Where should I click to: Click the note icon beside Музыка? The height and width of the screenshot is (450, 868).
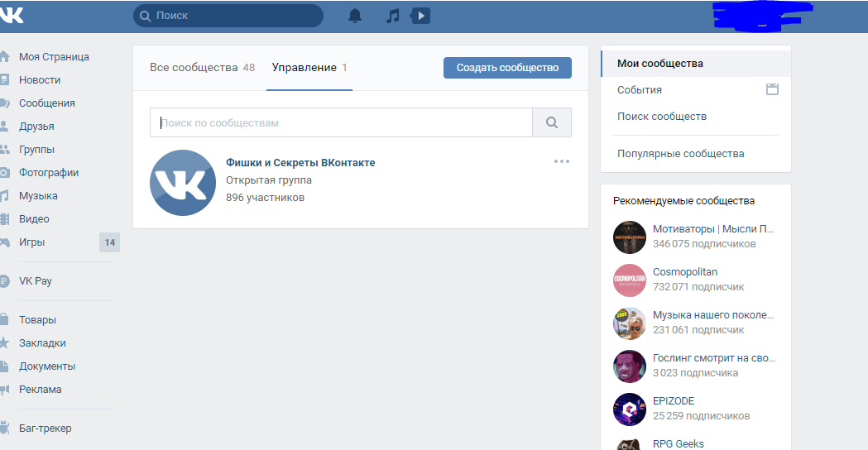point(4,196)
